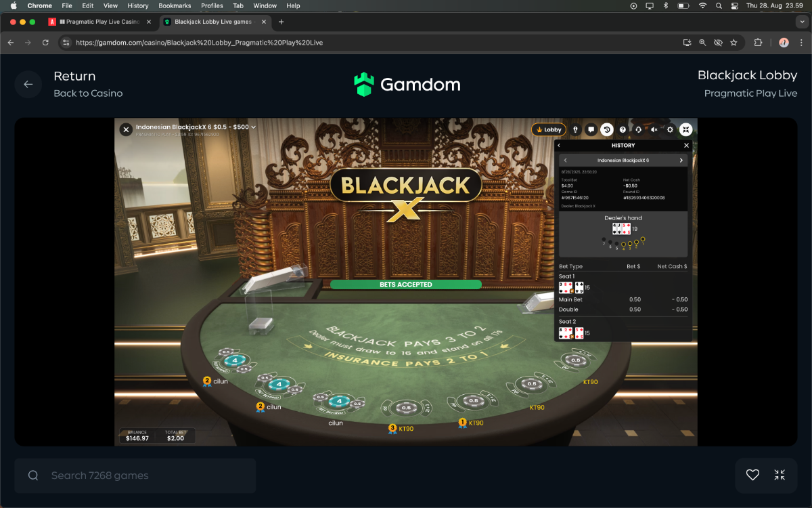This screenshot has height=508, width=812.
Task: Click the Seat 1 cards in history
Action: (x=571, y=287)
